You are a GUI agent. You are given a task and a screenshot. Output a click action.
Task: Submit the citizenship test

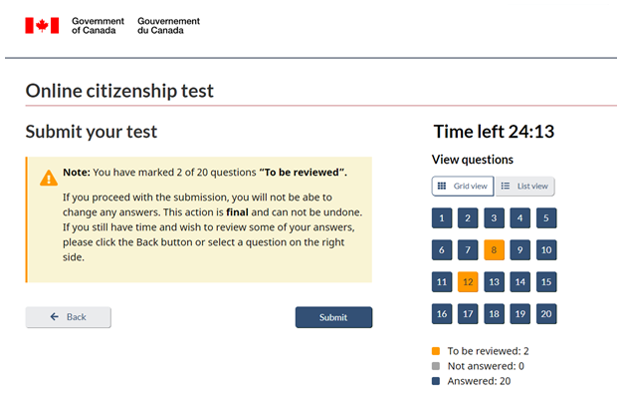pyautogui.click(x=333, y=317)
